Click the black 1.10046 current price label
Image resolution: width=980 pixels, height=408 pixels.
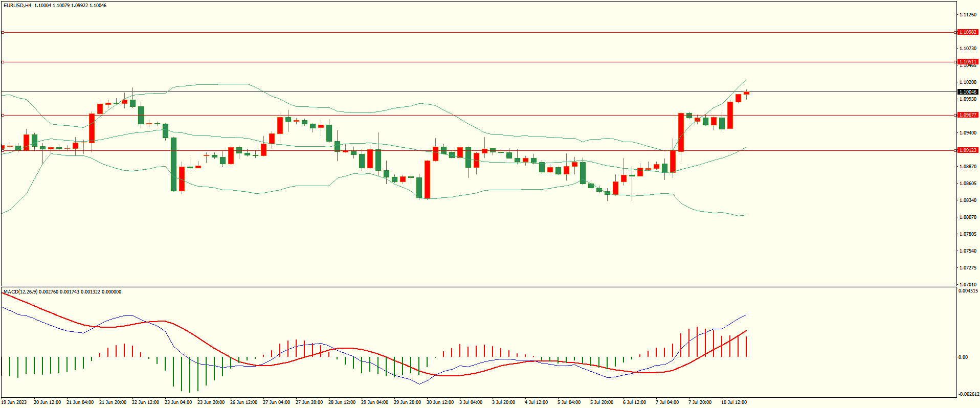(x=967, y=92)
